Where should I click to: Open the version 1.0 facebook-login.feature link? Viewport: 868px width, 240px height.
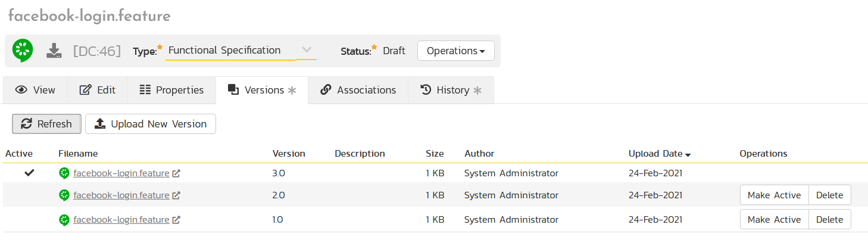[121, 220]
